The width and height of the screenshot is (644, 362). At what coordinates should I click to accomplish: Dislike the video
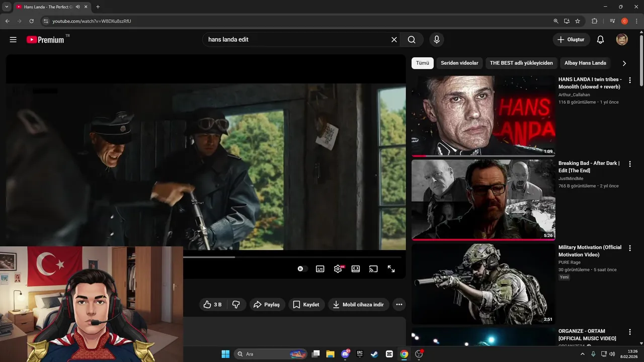pyautogui.click(x=236, y=305)
